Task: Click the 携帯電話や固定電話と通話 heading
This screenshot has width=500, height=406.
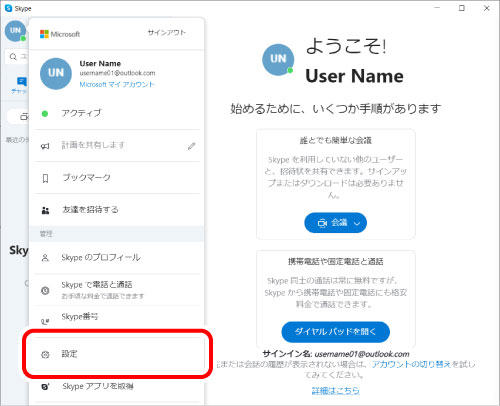Action: tap(336, 262)
